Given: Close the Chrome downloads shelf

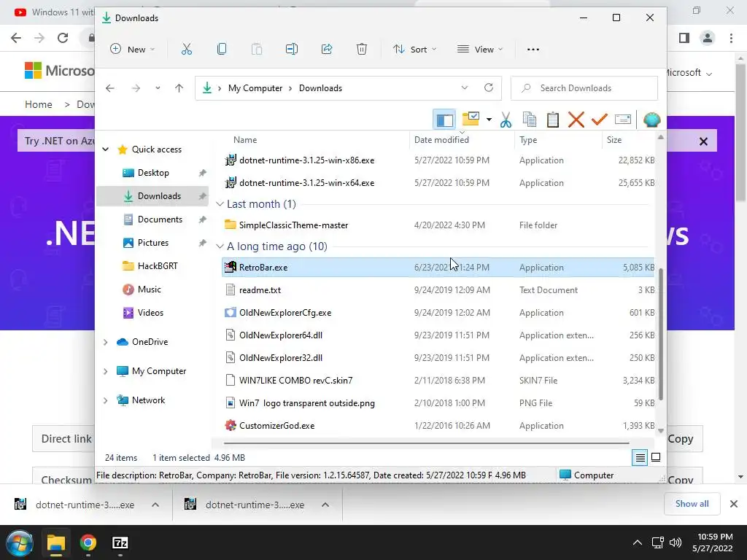Looking at the screenshot, I should [734, 504].
